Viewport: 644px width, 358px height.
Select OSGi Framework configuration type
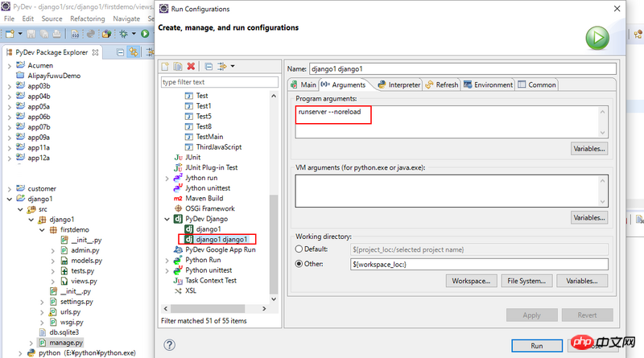coord(210,208)
